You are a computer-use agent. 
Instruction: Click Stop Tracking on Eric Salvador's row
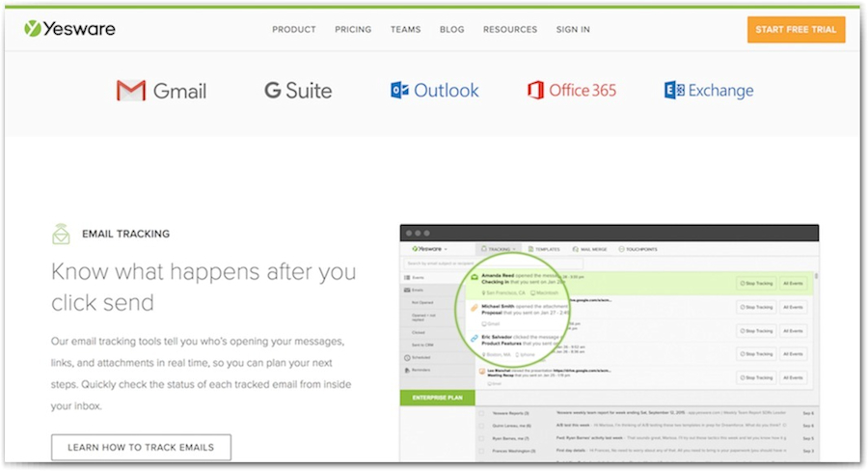coord(756,331)
